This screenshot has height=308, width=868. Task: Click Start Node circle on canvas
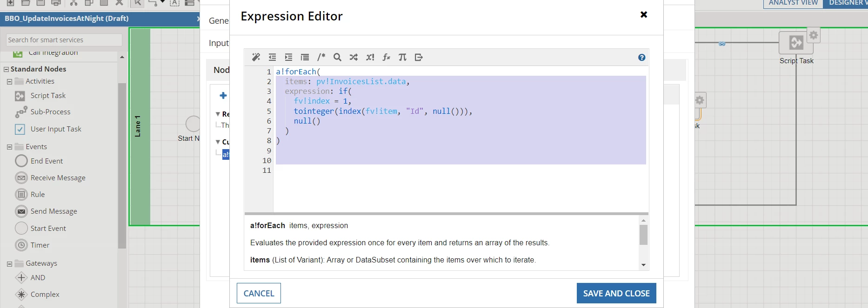tap(193, 124)
